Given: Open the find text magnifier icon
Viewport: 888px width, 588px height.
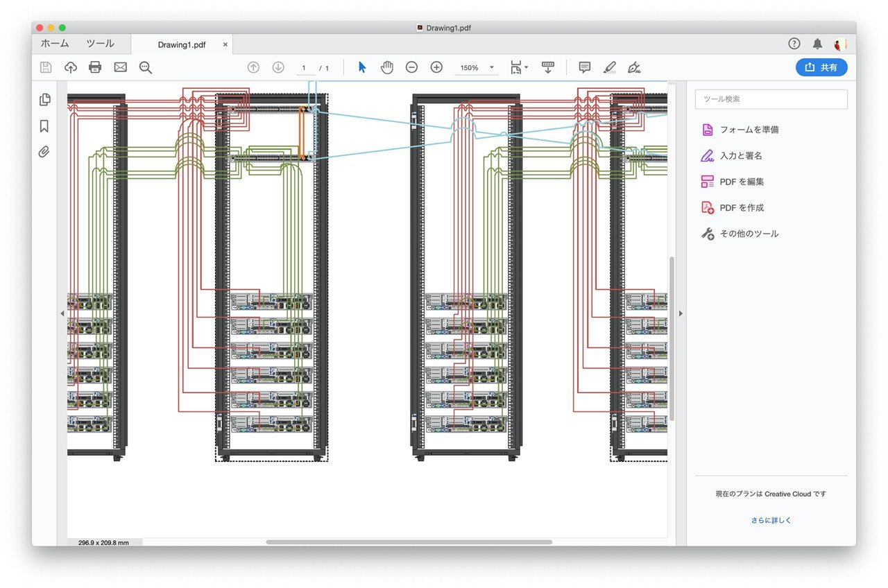Looking at the screenshot, I should 145,67.
